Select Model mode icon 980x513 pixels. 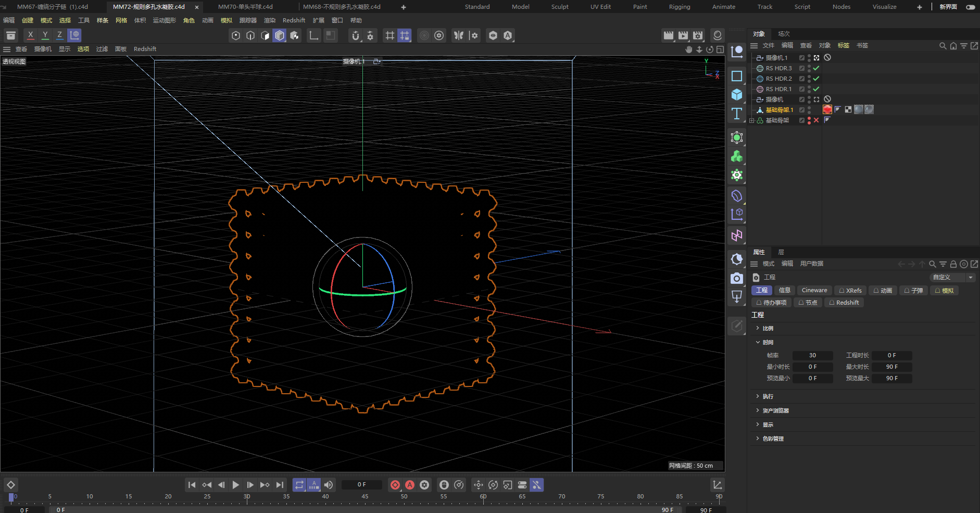[280, 35]
